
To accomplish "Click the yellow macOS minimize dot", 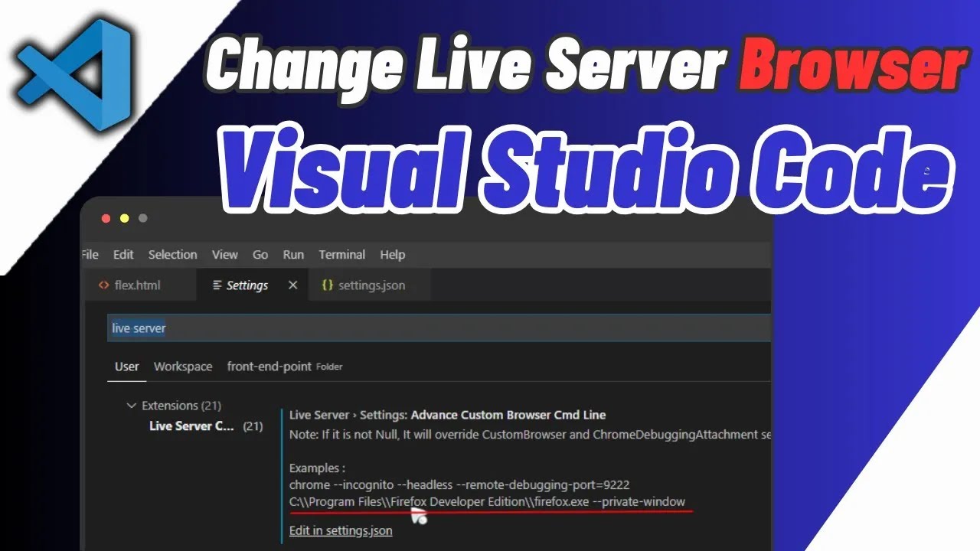I will coord(125,218).
